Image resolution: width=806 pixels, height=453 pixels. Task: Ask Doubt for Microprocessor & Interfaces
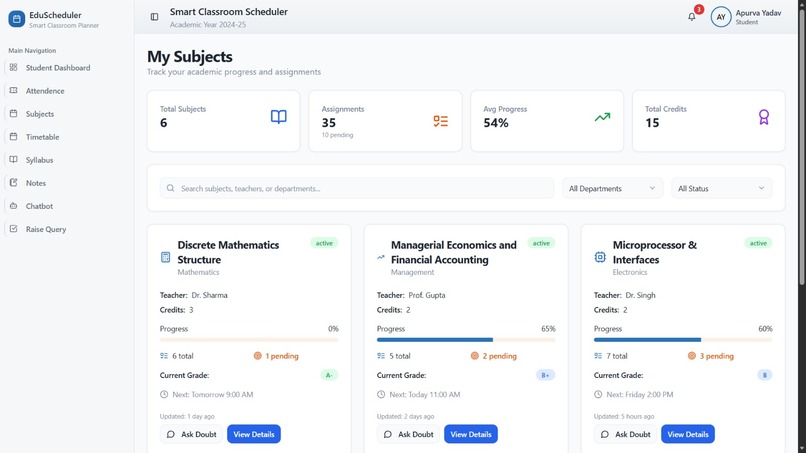(625, 434)
